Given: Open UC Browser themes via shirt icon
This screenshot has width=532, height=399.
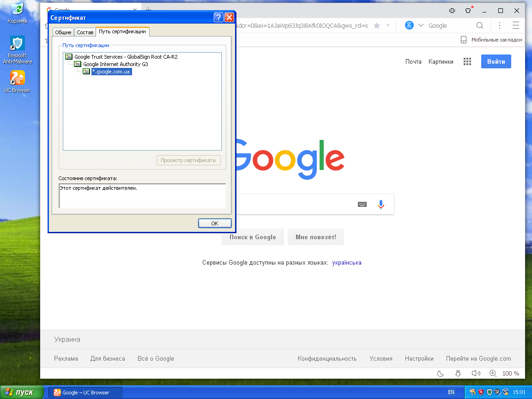Looking at the screenshot, I should click(468, 10).
